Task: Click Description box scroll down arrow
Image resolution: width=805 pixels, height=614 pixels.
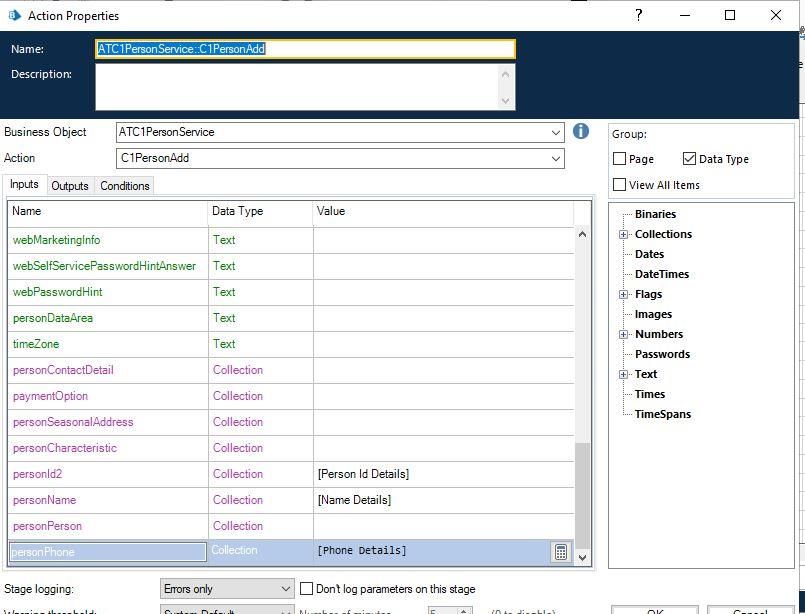Action: [506, 101]
